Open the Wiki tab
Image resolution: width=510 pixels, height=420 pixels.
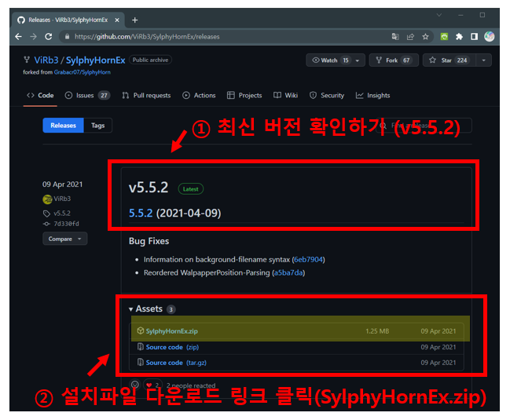point(285,96)
